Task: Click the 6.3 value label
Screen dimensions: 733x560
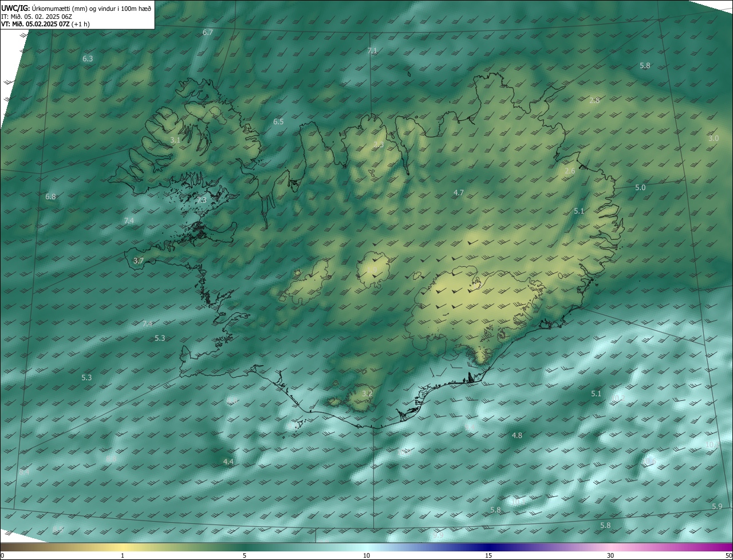Action: [x=88, y=58]
